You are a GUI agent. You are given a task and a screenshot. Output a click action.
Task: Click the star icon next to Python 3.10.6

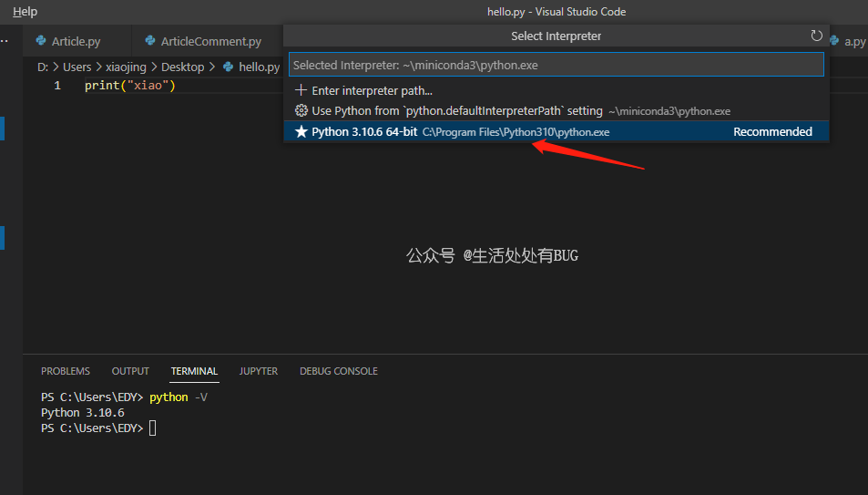(301, 132)
